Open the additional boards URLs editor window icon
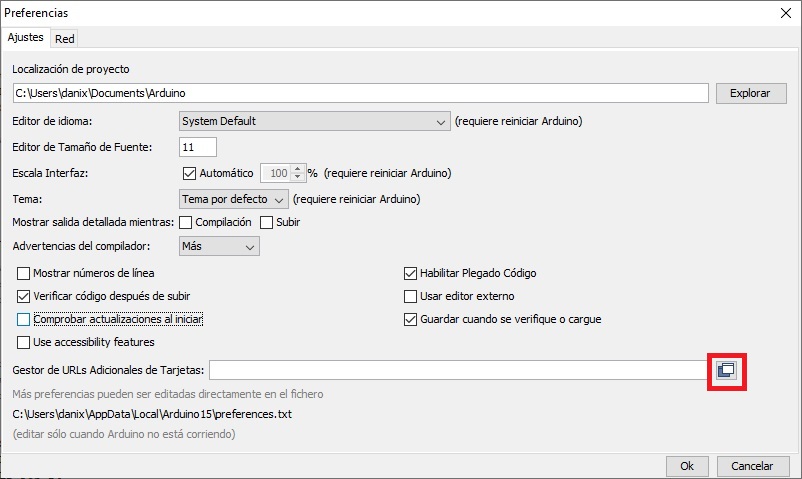The height and width of the screenshot is (479, 802). click(x=726, y=370)
